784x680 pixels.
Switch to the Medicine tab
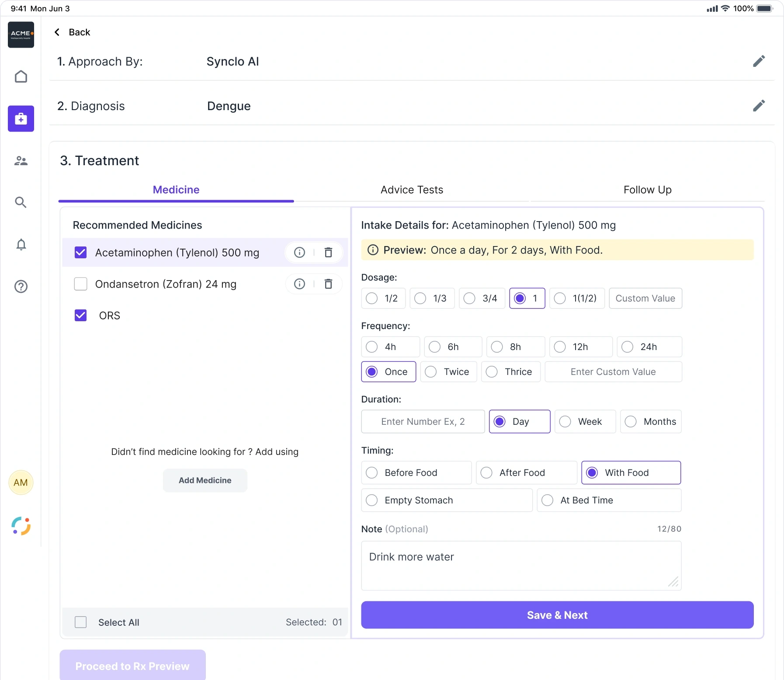(x=176, y=190)
